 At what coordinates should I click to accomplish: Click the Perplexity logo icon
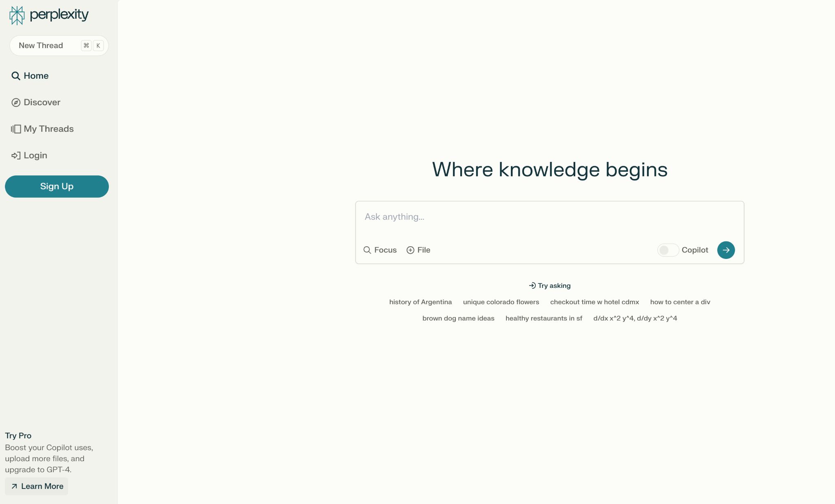[17, 15]
